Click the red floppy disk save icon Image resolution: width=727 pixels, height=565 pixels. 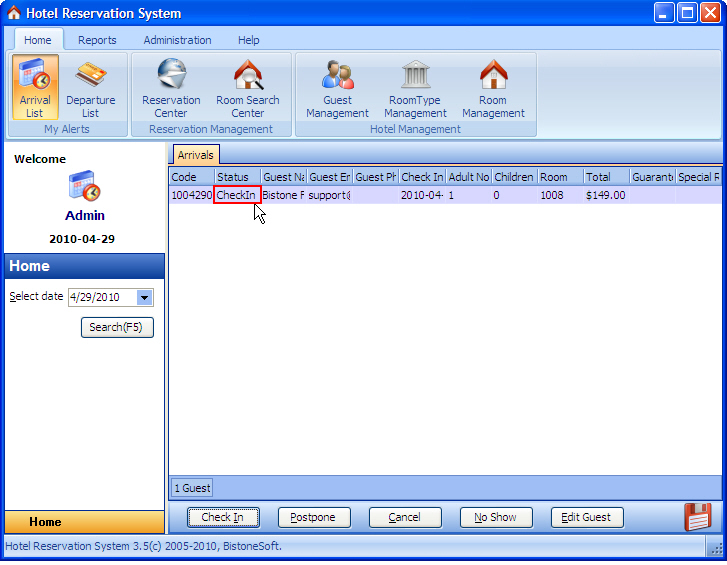pyautogui.click(x=697, y=517)
